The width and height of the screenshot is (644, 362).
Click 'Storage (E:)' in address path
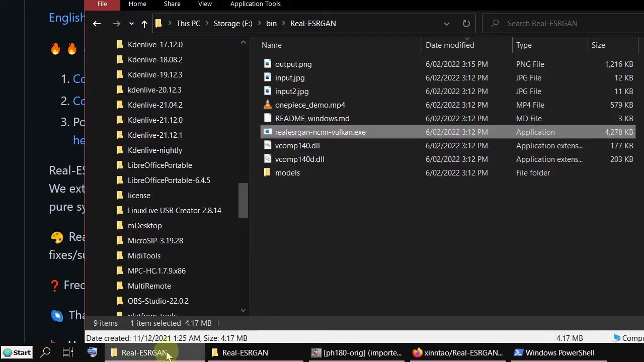point(233,24)
